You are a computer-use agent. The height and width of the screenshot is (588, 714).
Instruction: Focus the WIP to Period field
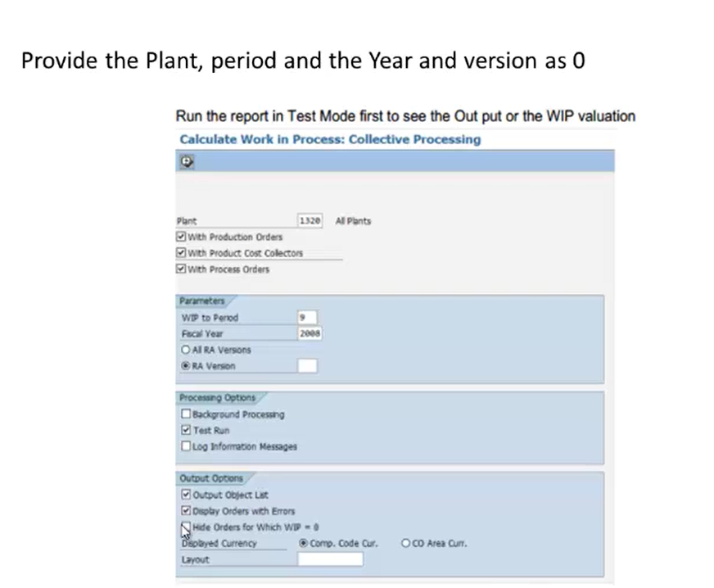(307, 317)
